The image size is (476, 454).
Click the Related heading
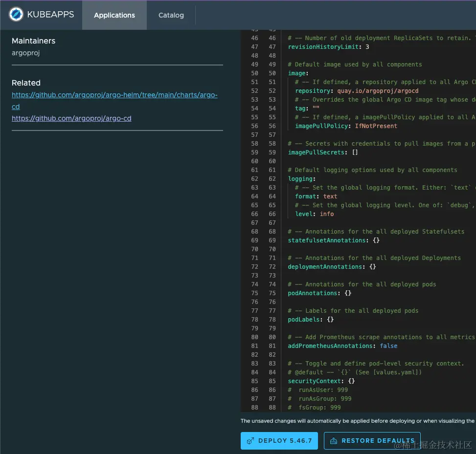[26, 83]
